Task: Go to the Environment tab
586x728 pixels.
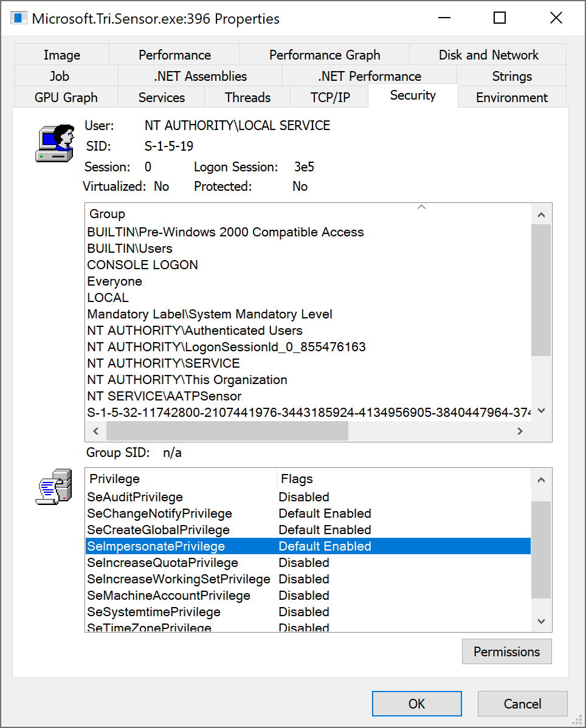Action: coord(511,97)
